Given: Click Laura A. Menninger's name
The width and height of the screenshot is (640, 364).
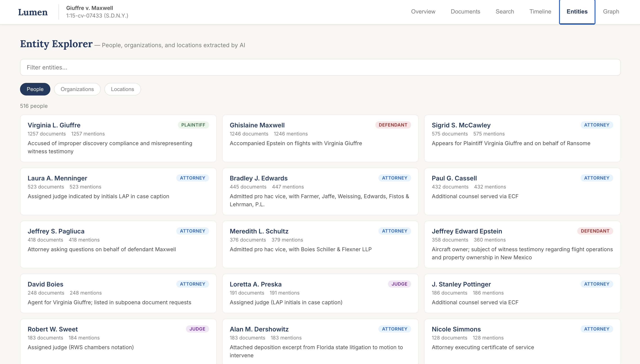Looking at the screenshot, I should (57, 178).
